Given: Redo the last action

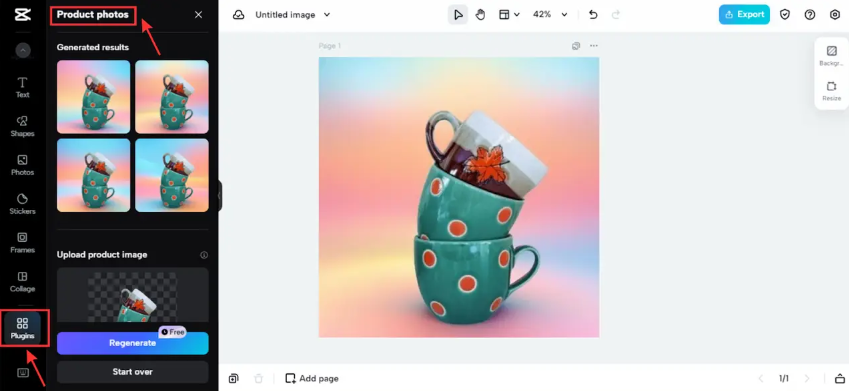Looking at the screenshot, I should pos(616,15).
